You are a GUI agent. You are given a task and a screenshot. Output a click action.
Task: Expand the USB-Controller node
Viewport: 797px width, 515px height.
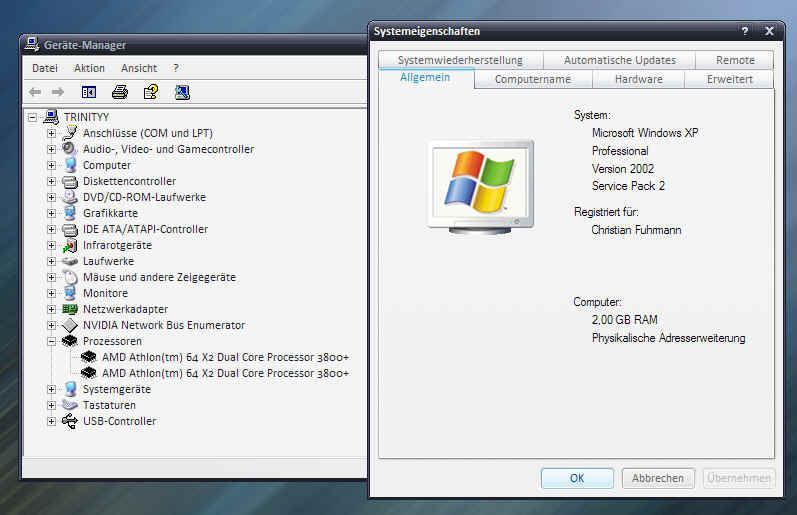click(x=51, y=421)
